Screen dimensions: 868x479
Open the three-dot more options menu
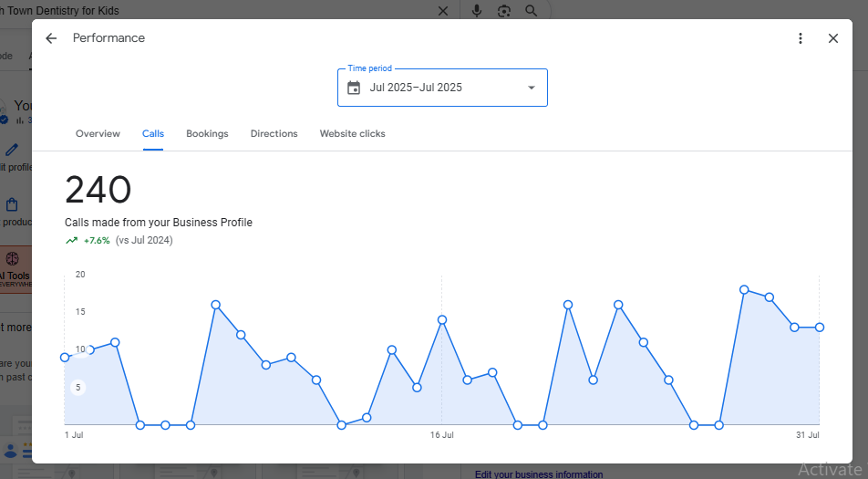(x=801, y=38)
